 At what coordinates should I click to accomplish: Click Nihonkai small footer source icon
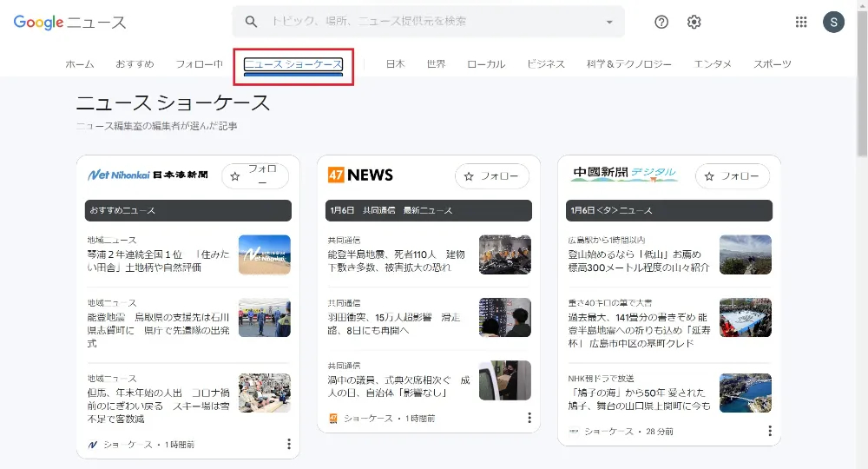(93, 445)
